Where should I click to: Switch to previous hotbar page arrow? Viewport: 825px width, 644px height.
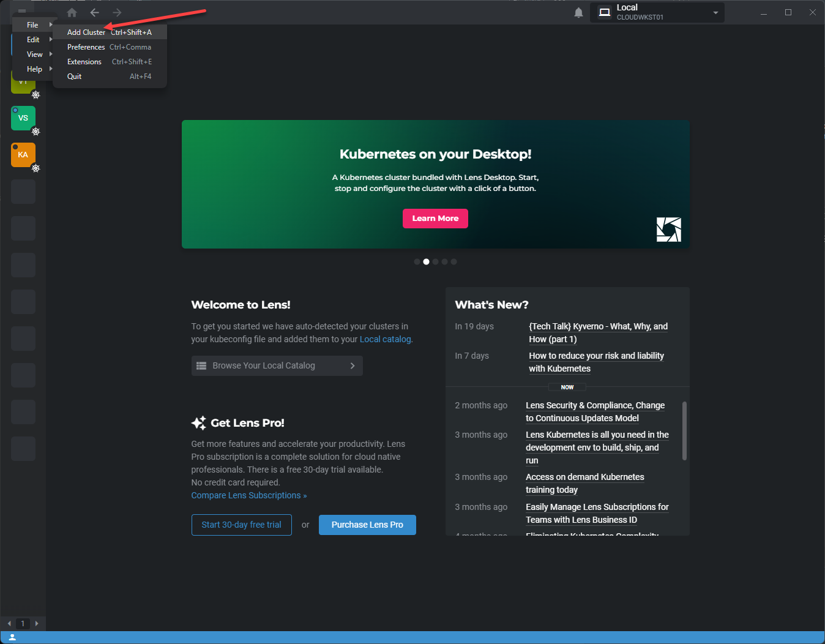9,623
